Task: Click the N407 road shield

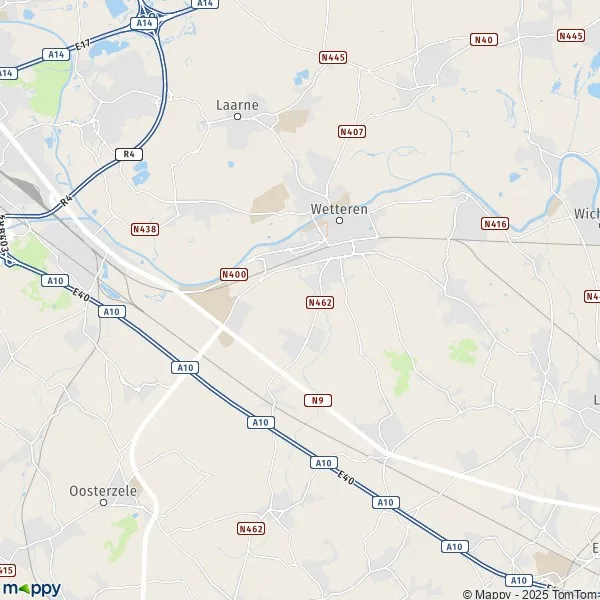Action: click(x=352, y=132)
